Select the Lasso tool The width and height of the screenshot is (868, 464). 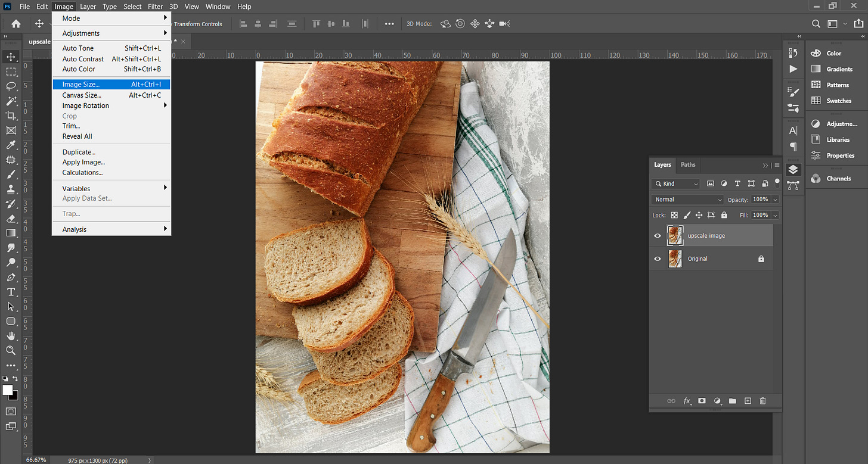tap(11, 86)
